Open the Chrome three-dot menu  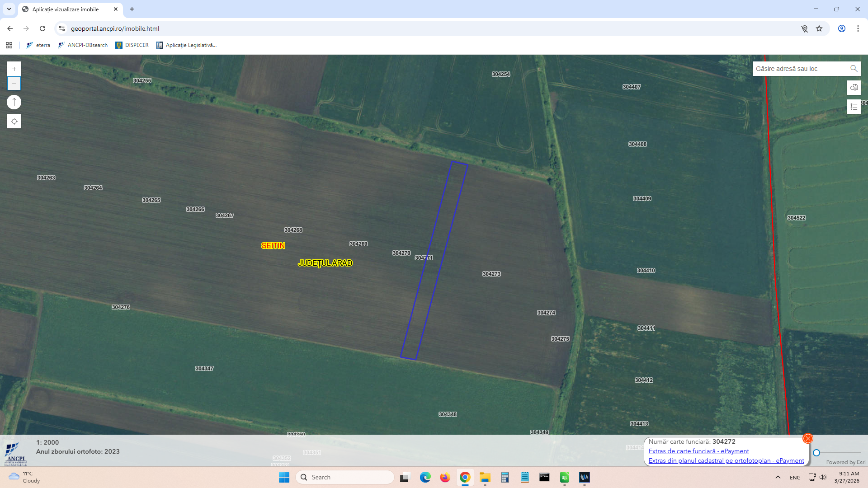tap(858, 28)
